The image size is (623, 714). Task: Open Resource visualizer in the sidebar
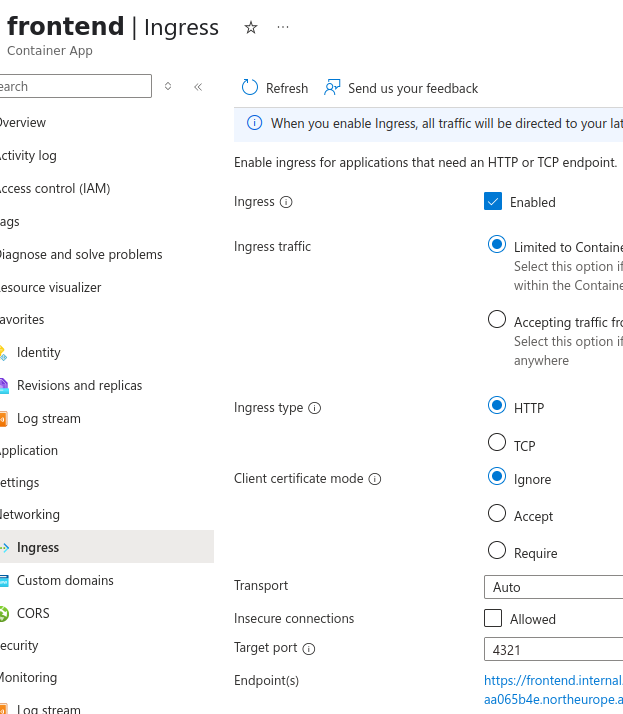[x=51, y=287]
